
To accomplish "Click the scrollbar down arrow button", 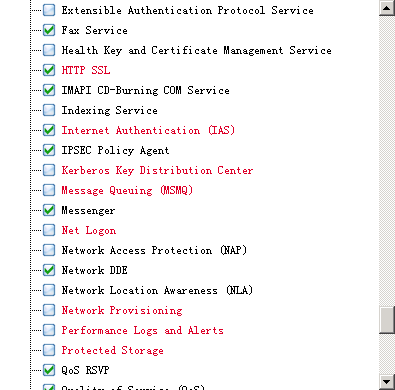I will (387, 382).
